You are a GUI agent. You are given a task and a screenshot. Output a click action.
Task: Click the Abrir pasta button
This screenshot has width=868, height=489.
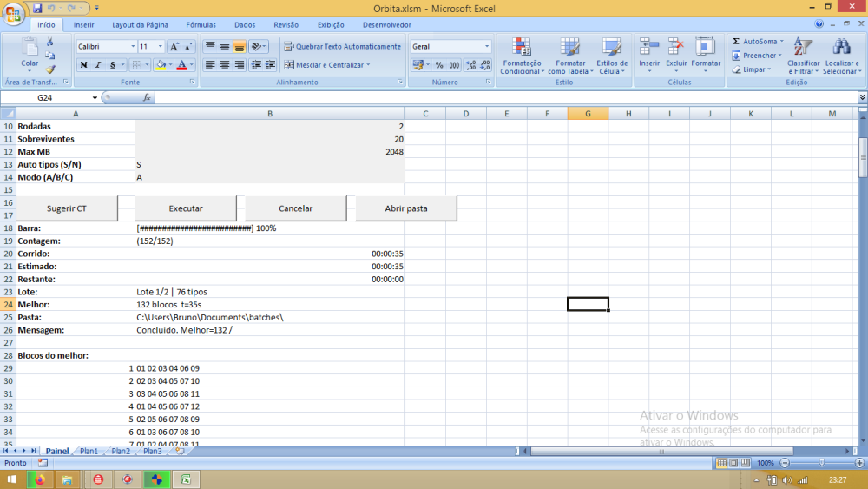pyautogui.click(x=405, y=208)
